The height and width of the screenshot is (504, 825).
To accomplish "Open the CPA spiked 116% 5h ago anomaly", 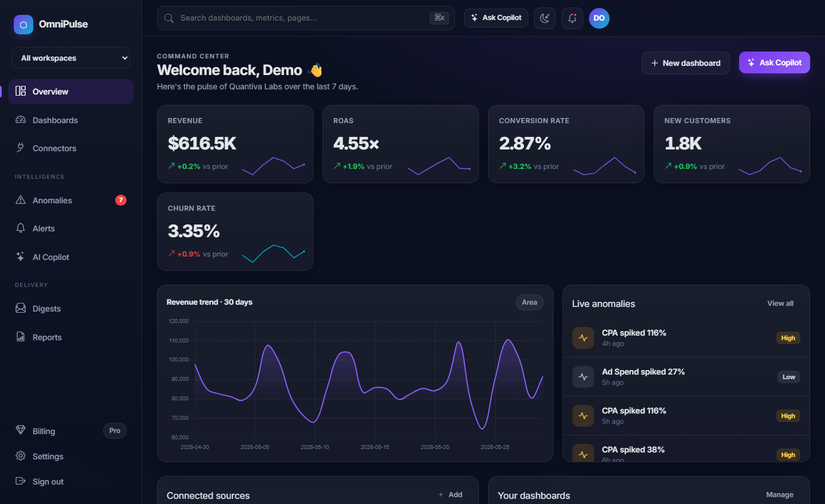I will [x=686, y=416].
